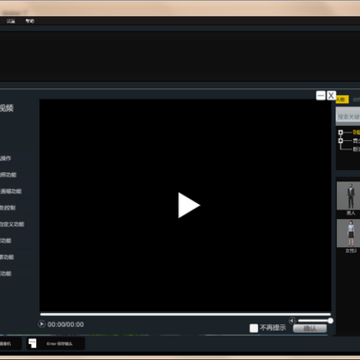
Task: Expand the second tree node plus icon
Action: click(341, 141)
